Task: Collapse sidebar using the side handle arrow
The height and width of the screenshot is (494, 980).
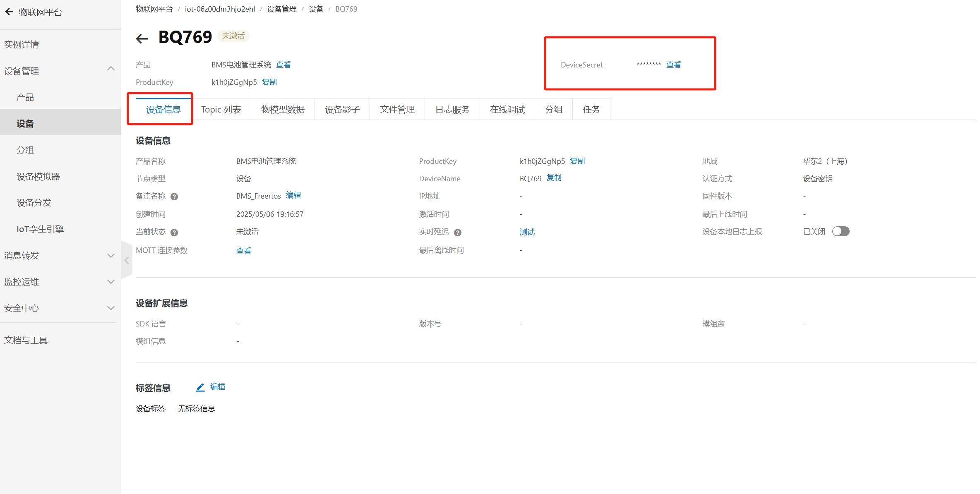Action: coord(127,260)
